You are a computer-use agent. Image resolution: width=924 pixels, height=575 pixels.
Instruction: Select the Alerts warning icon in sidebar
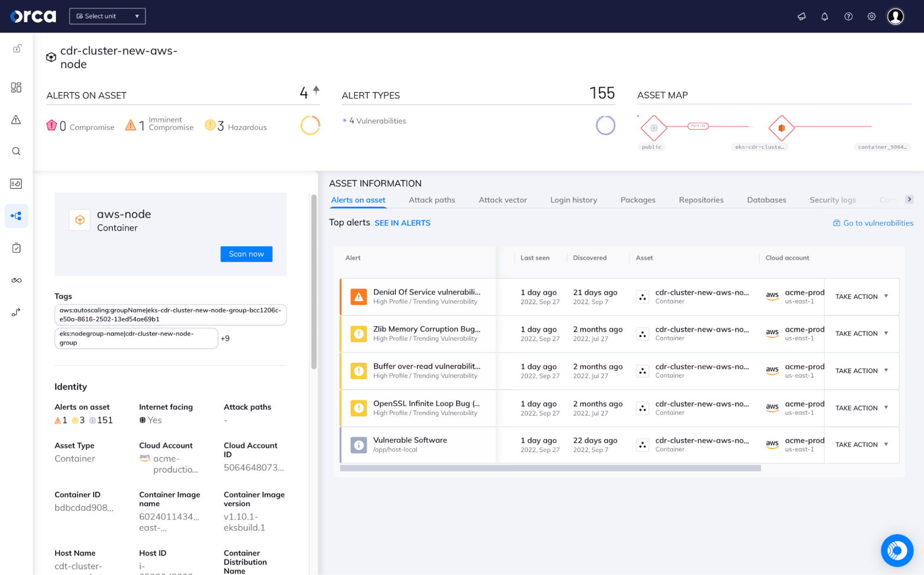(x=16, y=119)
